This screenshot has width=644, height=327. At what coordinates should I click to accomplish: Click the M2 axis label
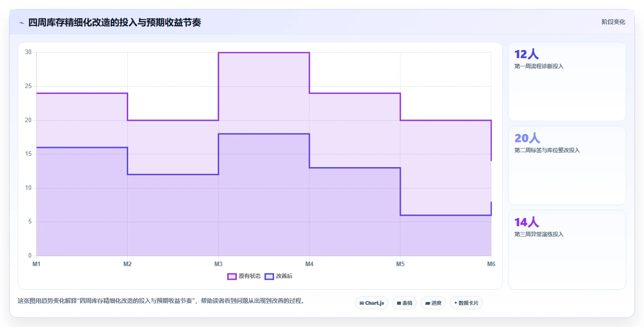coord(127,264)
